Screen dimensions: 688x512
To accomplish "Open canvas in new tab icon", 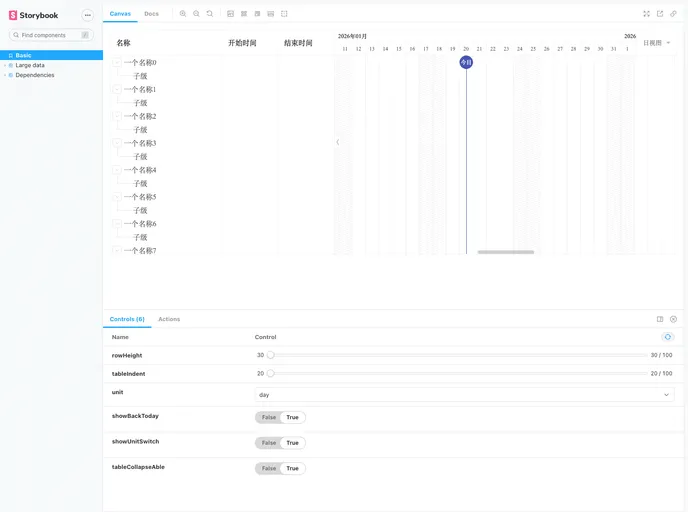I will [660, 14].
